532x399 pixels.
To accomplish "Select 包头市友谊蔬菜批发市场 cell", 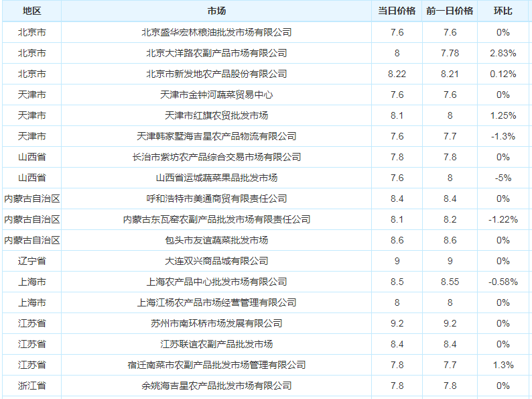I will [x=216, y=240].
